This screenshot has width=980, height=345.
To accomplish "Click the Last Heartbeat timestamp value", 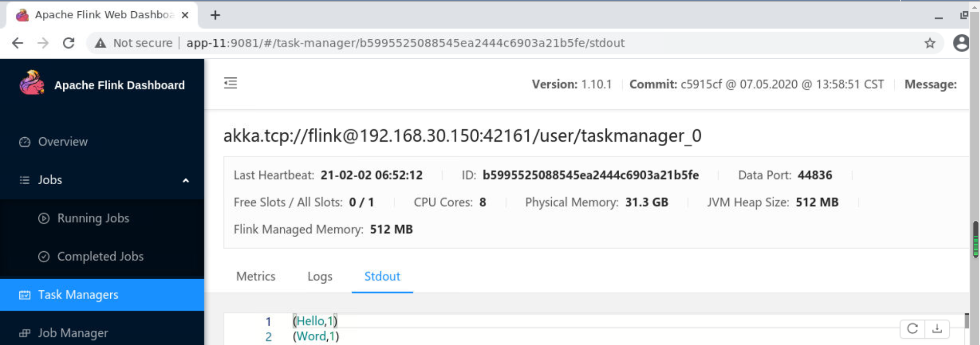I will pyautogui.click(x=372, y=175).
